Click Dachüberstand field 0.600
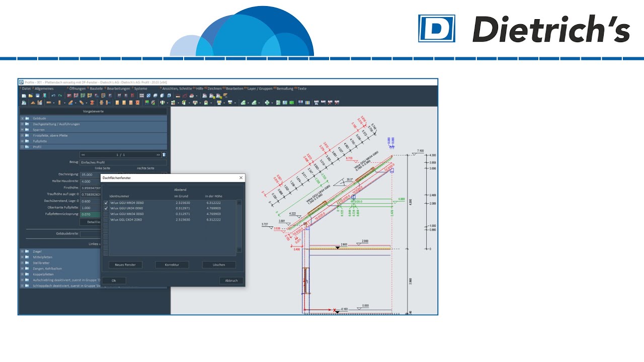 click(91, 201)
